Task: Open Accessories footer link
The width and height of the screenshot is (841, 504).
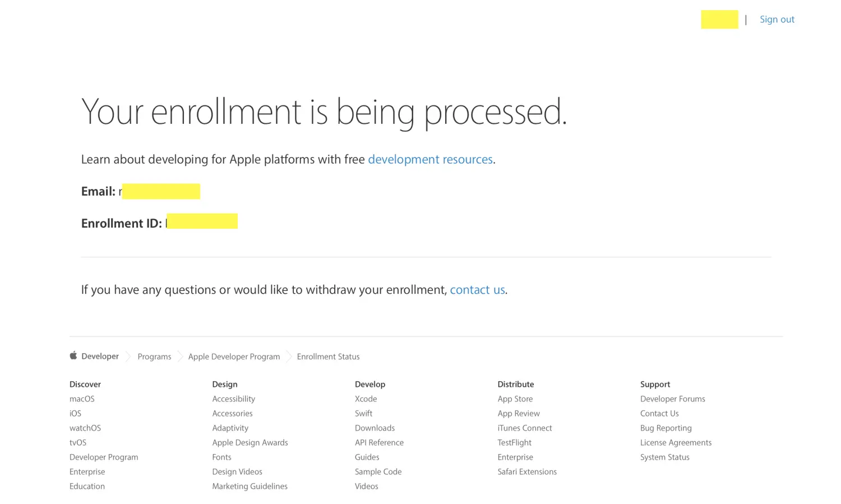Action: (232, 413)
